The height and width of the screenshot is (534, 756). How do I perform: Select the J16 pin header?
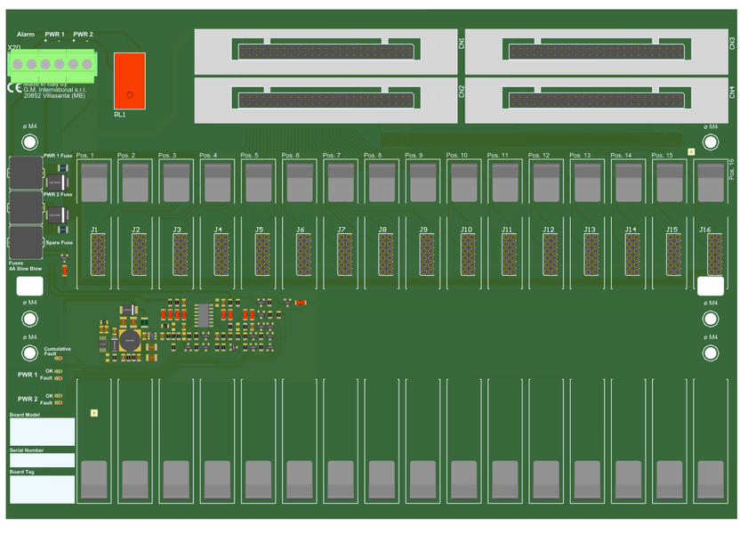pos(714,255)
